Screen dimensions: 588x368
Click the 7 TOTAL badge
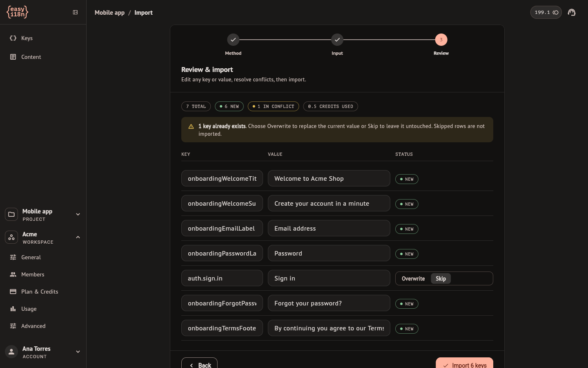196,106
